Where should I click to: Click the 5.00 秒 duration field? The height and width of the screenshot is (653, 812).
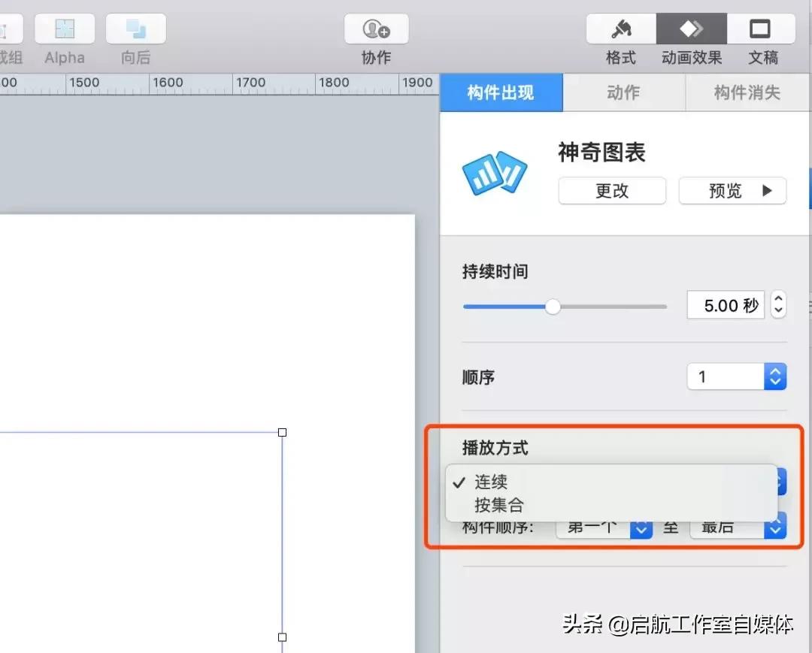[x=724, y=305]
